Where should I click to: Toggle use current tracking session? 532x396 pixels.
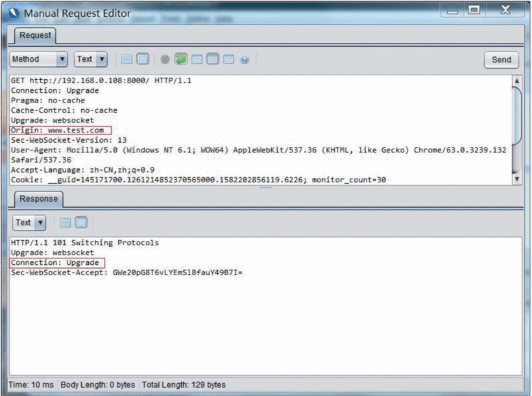point(165,60)
